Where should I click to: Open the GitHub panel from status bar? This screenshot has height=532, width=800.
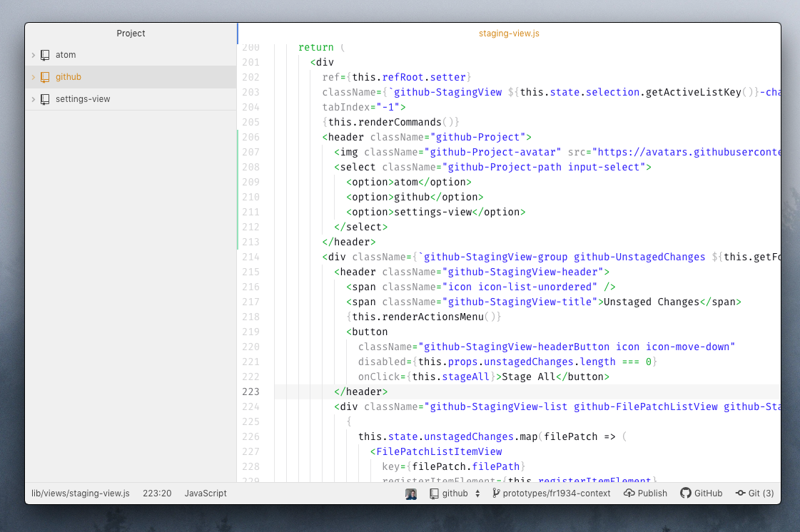tap(702, 493)
